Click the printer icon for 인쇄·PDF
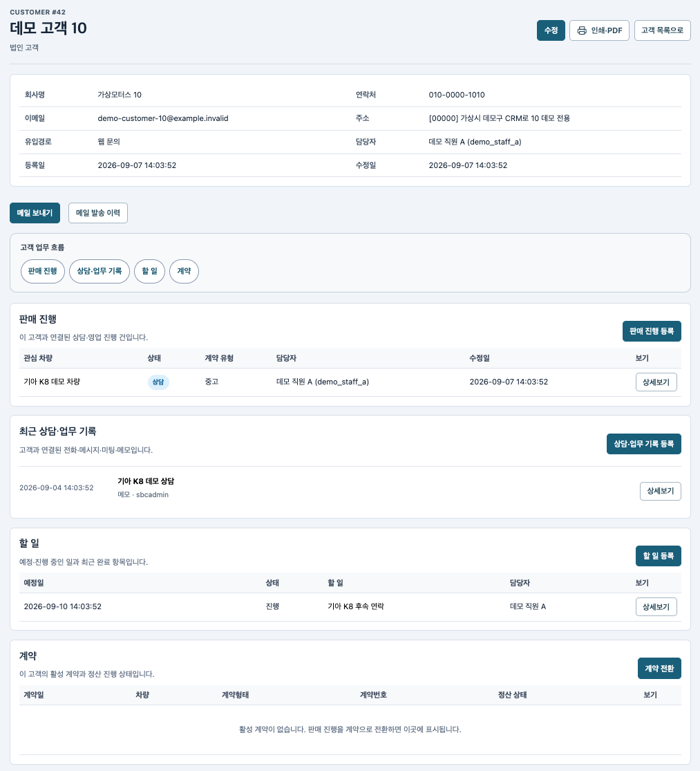Image resolution: width=700 pixels, height=771 pixels. click(x=582, y=30)
